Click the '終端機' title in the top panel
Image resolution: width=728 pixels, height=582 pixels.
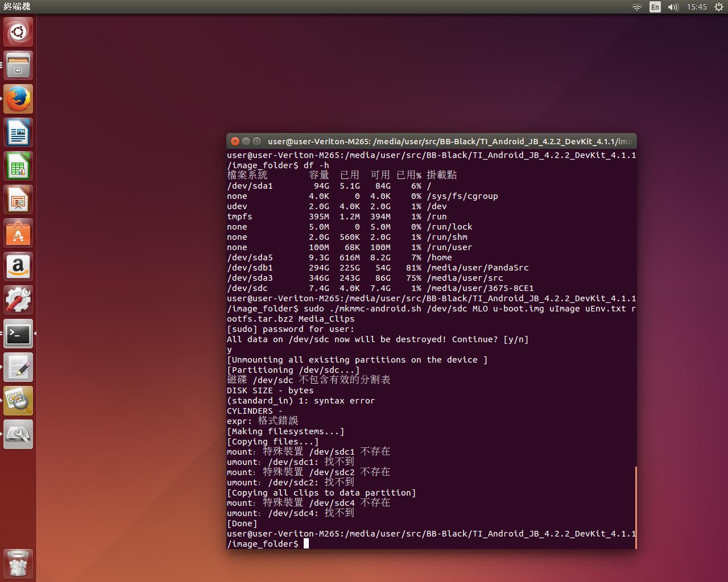coord(17,7)
